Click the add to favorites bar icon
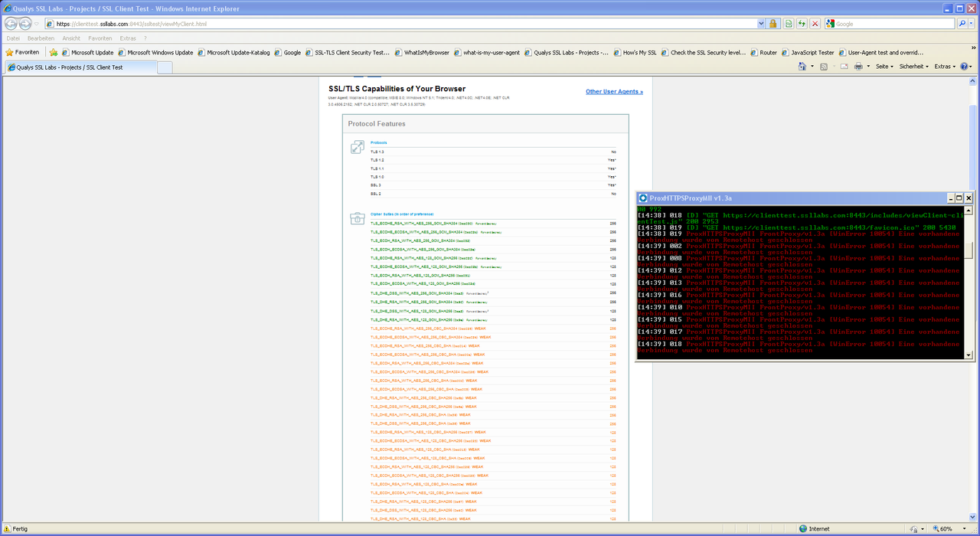The image size is (980, 536). [54, 53]
